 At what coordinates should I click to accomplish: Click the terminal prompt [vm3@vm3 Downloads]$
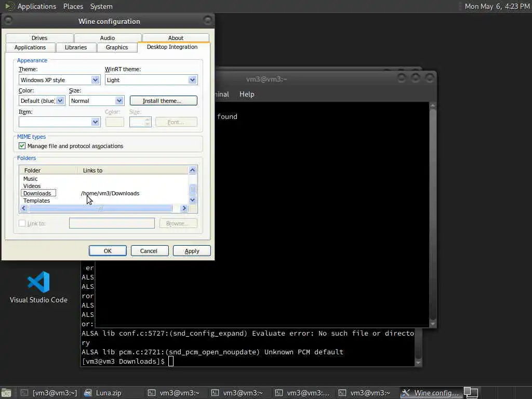123,362
